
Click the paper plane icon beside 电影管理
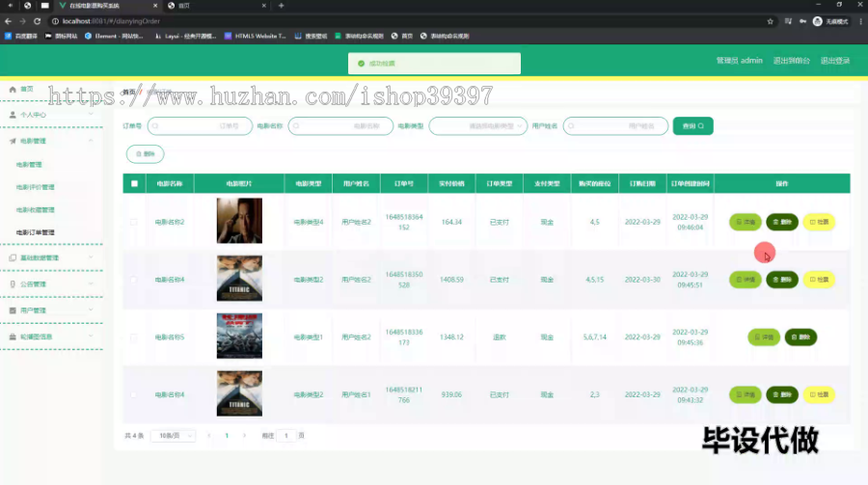click(13, 141)
